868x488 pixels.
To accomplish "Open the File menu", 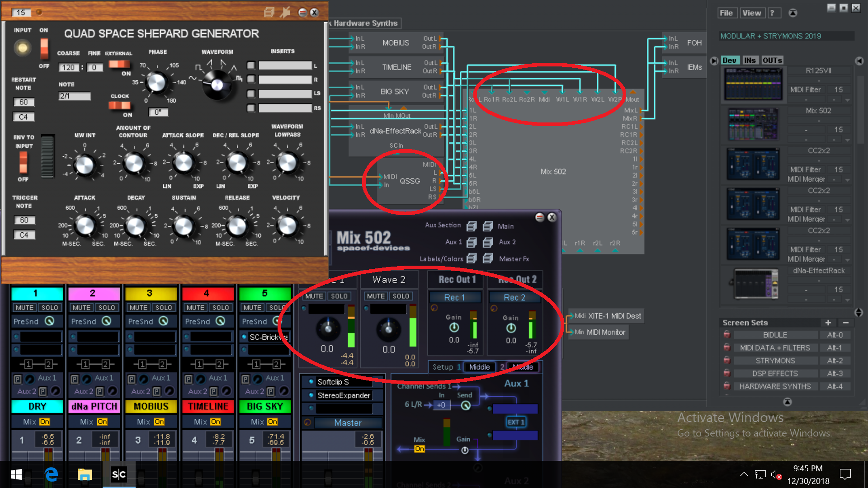I will coord(726,13).
